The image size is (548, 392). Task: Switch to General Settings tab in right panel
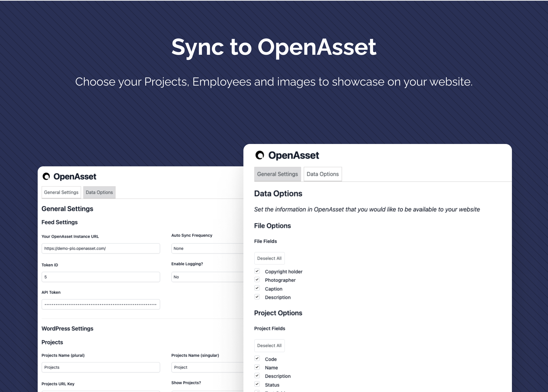(x=277, y=174)
